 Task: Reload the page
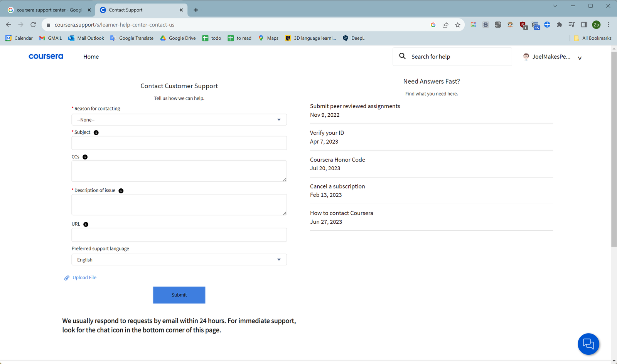pos(33,25)
